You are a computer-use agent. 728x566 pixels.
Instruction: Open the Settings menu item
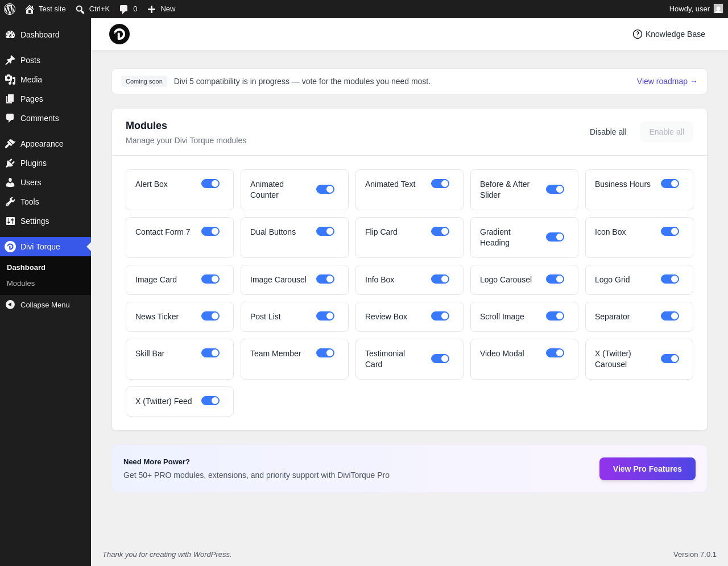point(45,221)
